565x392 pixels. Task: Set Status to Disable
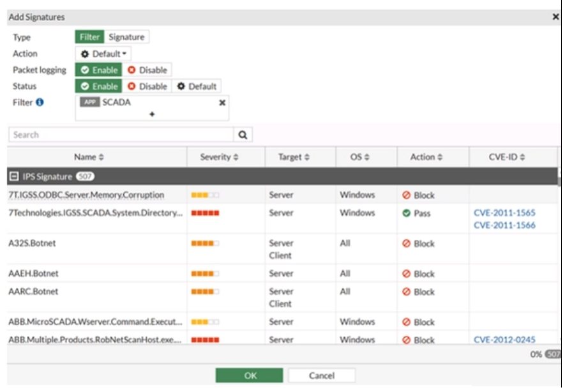[147, 86]
